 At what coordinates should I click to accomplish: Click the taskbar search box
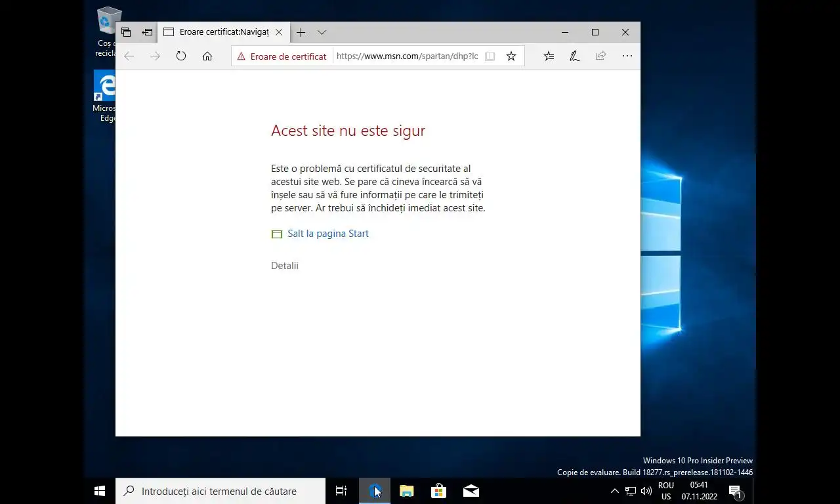point(220,491)
